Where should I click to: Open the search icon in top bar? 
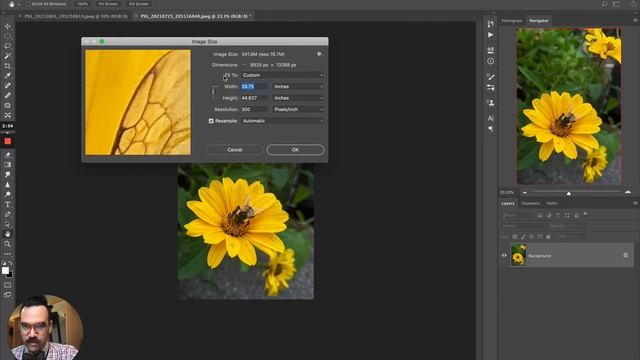click(604, 4)
